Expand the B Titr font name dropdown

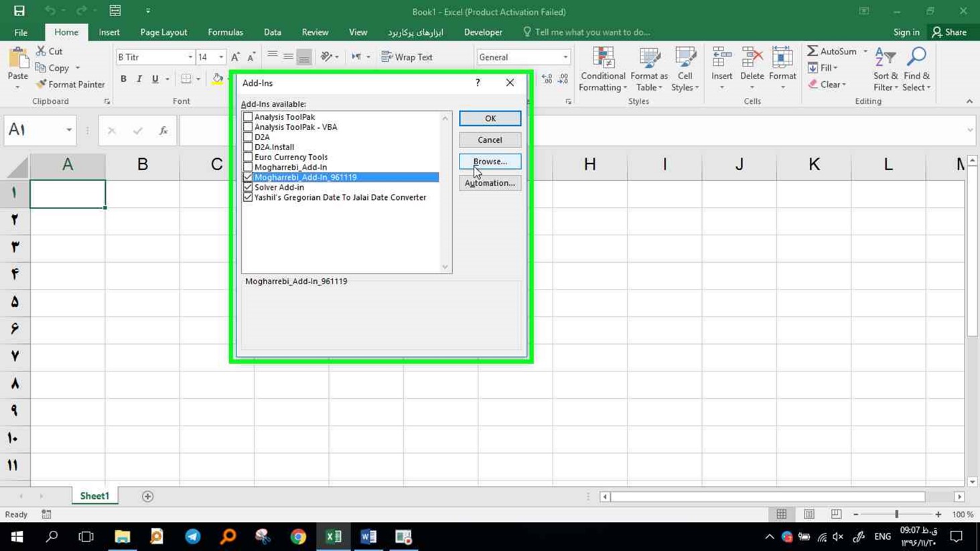(x=190, y=57)
